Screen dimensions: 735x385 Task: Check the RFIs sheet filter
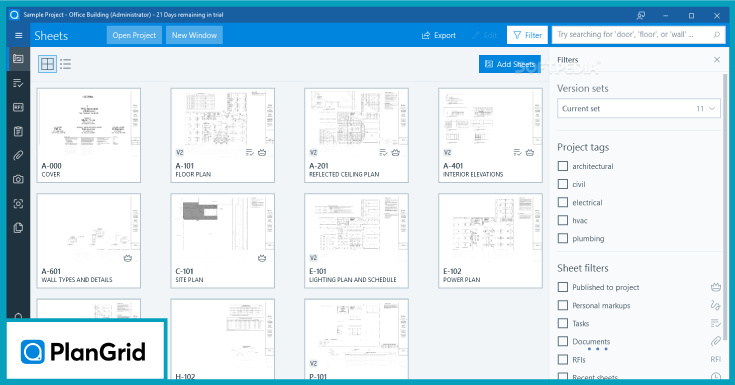tap(563, 360)
